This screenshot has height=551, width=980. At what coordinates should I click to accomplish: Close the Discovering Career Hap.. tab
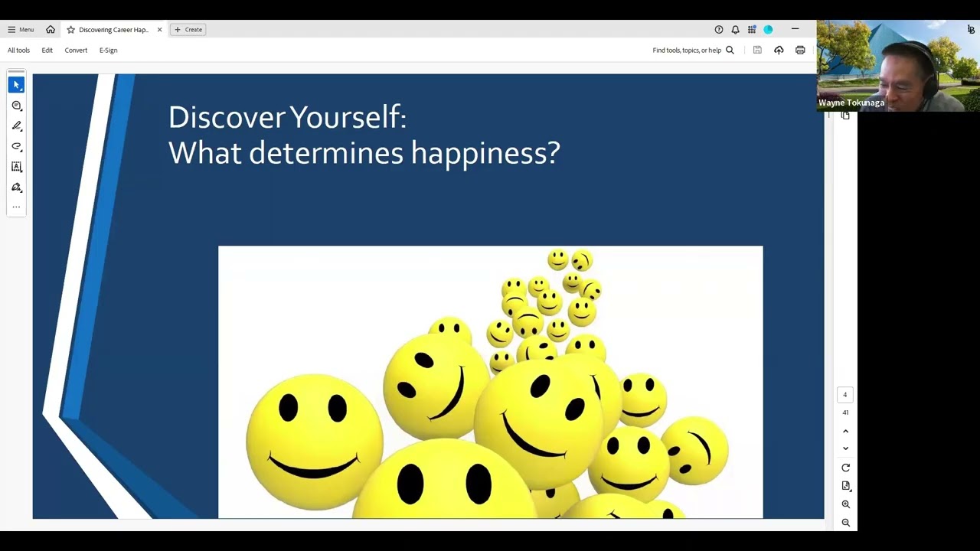point(159,30)
